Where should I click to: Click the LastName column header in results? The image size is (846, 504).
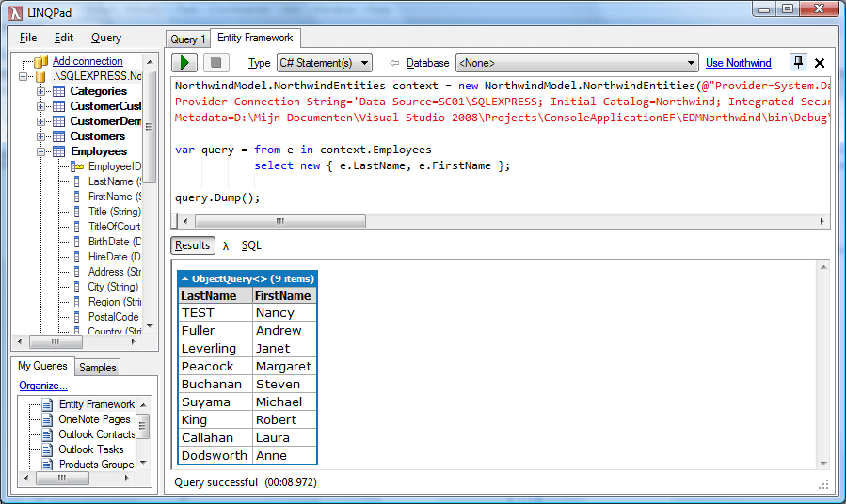pos(215,295)
